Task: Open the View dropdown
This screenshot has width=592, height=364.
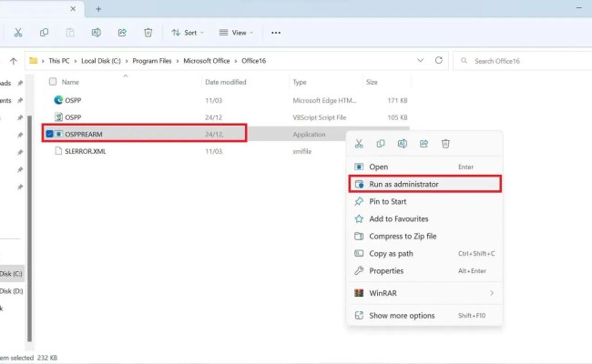Action: pyautogui.click(x=237, y=33)
